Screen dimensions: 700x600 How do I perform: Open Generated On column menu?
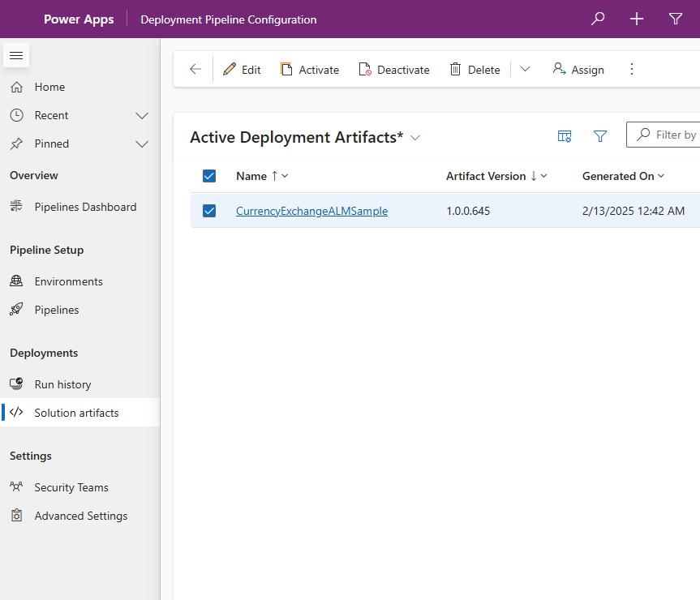623,176
